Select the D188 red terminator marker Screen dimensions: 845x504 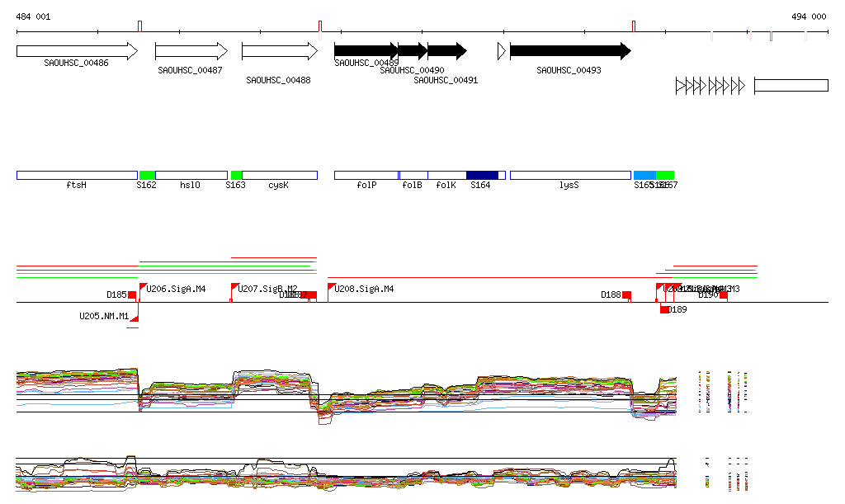(x=626, y=295)
